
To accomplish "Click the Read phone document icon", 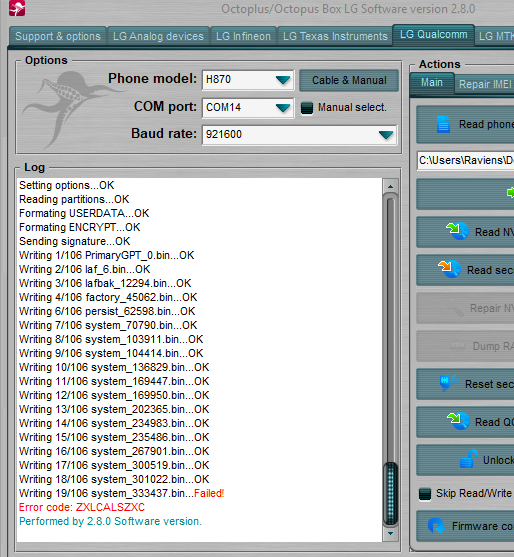I will tap(443, 125).
